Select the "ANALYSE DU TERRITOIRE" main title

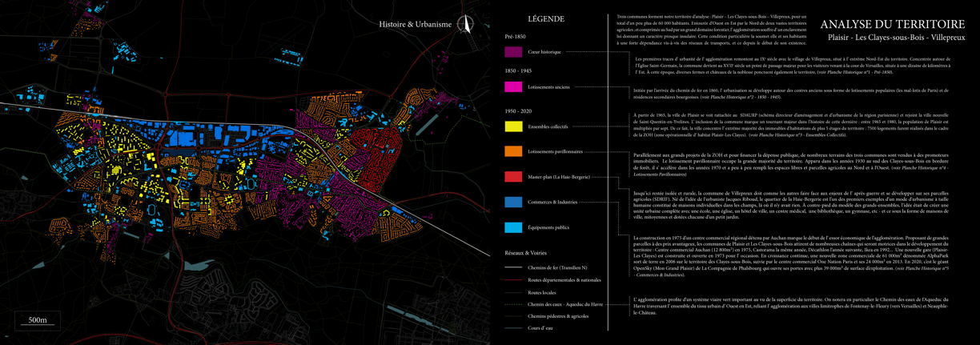click(x=893, y=24)
